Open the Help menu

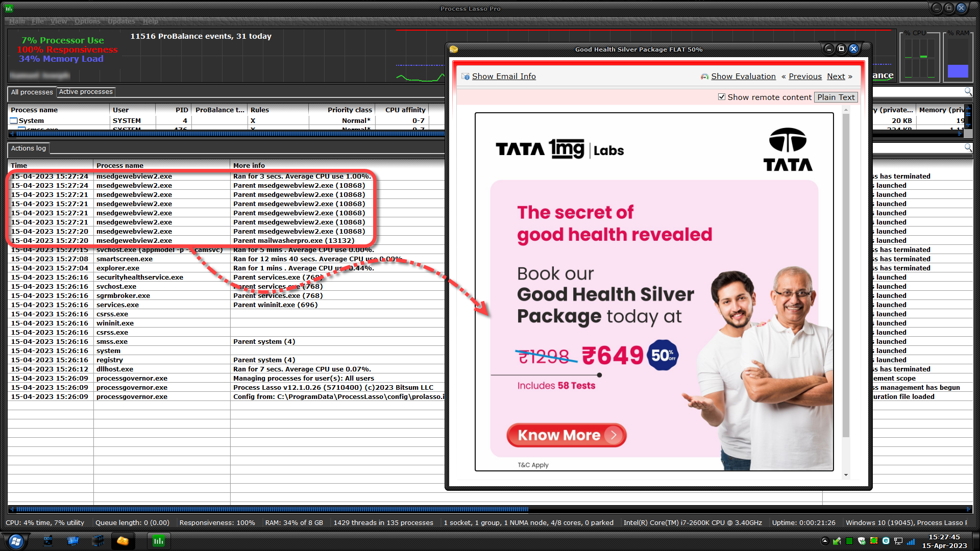point(151,21)
